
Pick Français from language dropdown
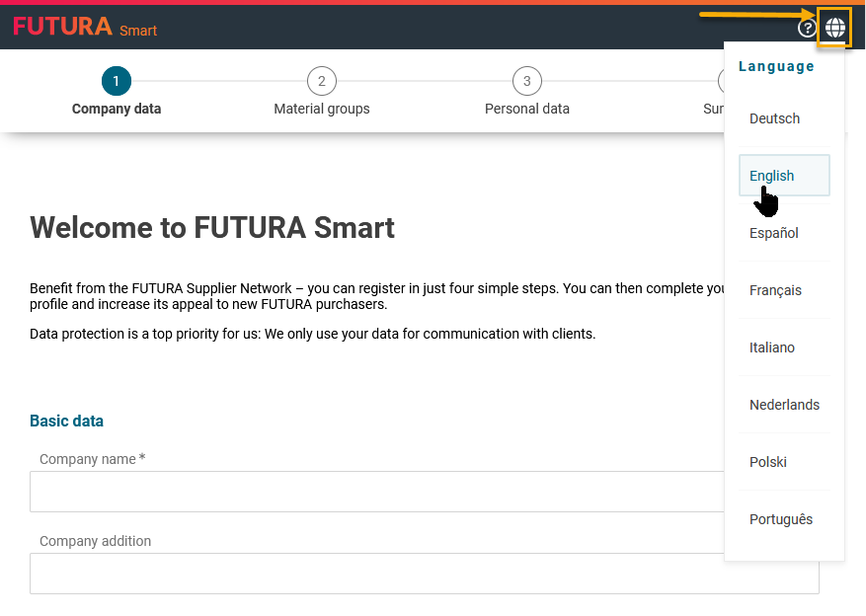[x=776, y=290]
